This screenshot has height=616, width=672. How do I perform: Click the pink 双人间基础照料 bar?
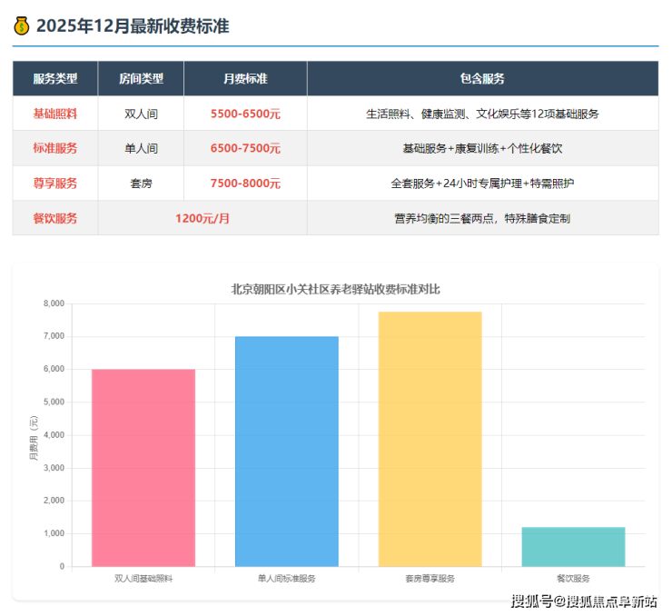[143, 468]
